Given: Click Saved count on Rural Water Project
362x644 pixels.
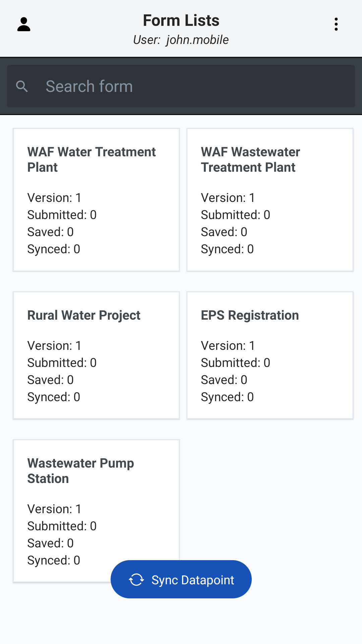Looking at the screenshot, I should pos(51,380).
